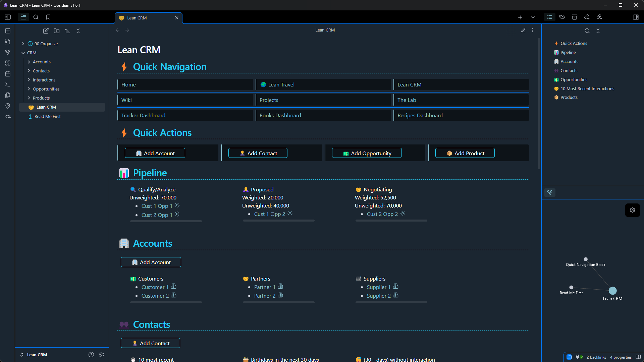The height and width of the screenshot is (362, 644).
Task: Click the Add Opportunity button
Action: coord(367,153)
